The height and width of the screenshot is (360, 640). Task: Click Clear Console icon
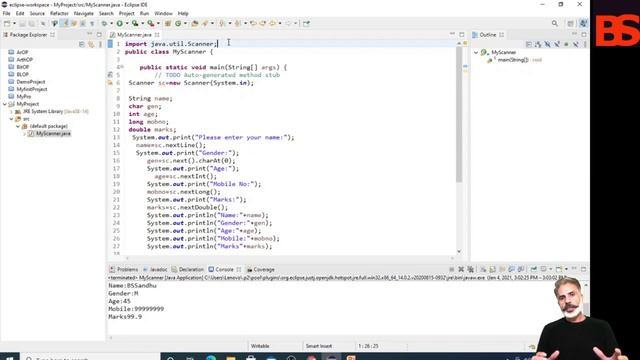coord(483,269)
